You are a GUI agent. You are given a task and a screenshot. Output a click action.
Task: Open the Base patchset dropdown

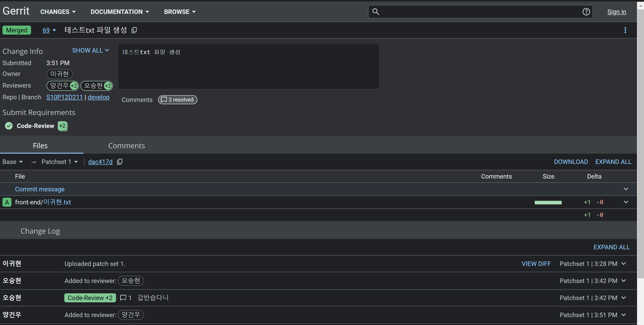[x=13, y=162]
